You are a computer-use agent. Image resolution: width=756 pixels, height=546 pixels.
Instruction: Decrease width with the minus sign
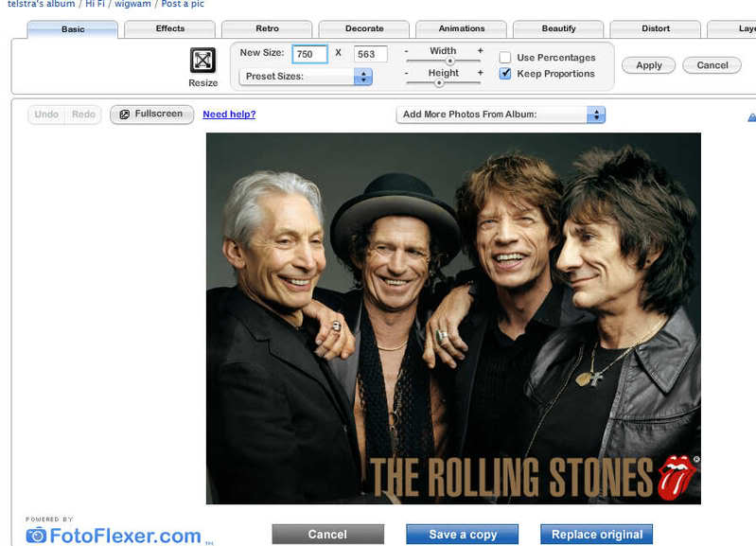pyautogui.click(x=407, y=51)
